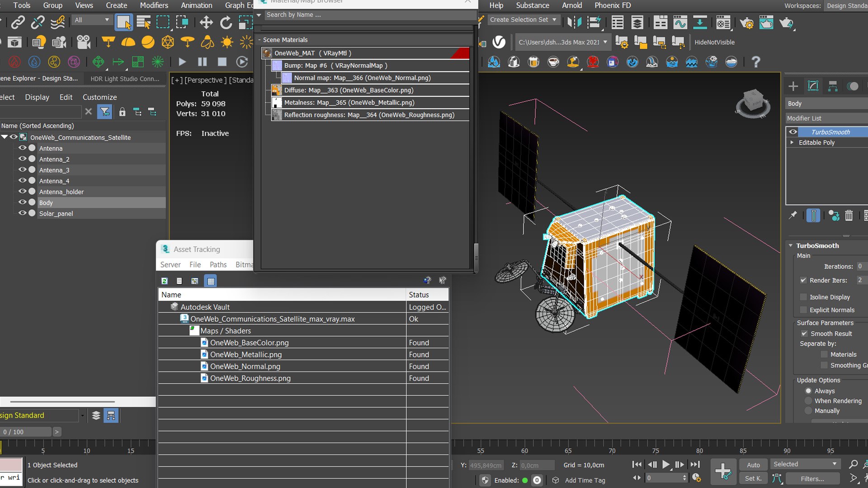868x488 pixels.
Task: Click the Mirror tool icon
Action: click(x=574, y=22)
